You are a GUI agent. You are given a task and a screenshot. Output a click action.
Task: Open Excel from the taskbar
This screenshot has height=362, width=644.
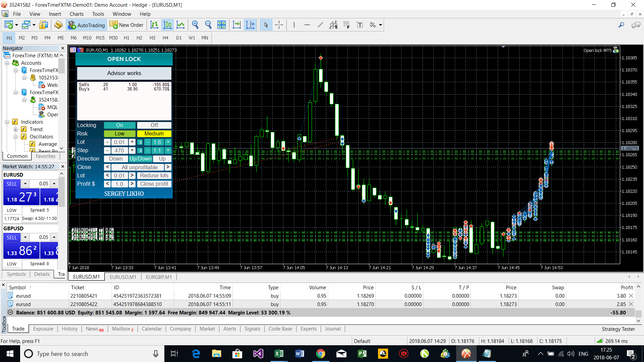pyautogui.click(x=279, y=354)
